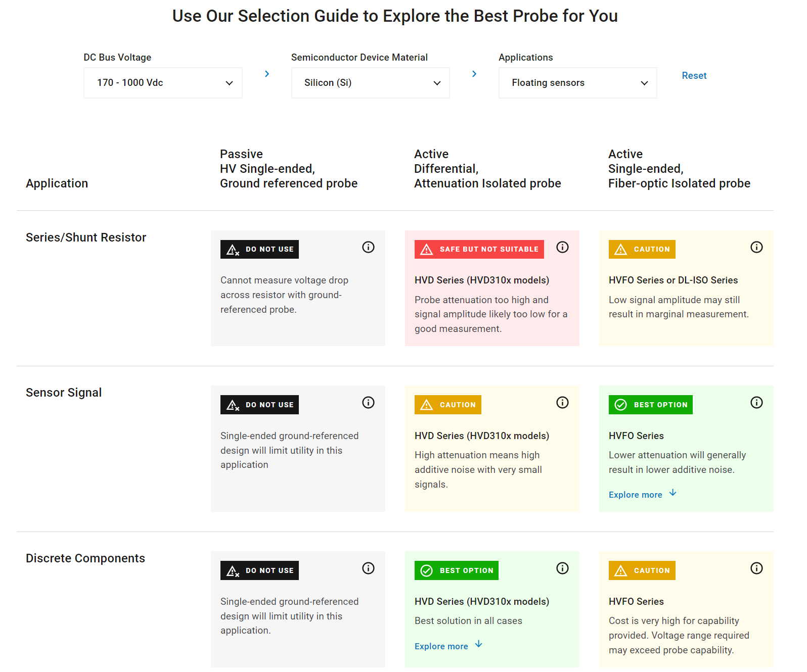
Task: Click info icon on Discrete Components HVD Best Option card
Action: [562, 568]
